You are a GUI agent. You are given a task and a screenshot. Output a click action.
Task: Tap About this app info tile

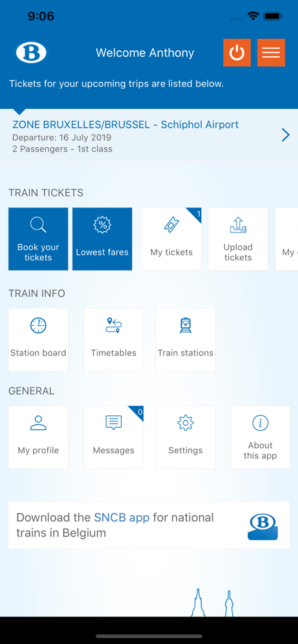pyautogui.click(x=260, y=437)
